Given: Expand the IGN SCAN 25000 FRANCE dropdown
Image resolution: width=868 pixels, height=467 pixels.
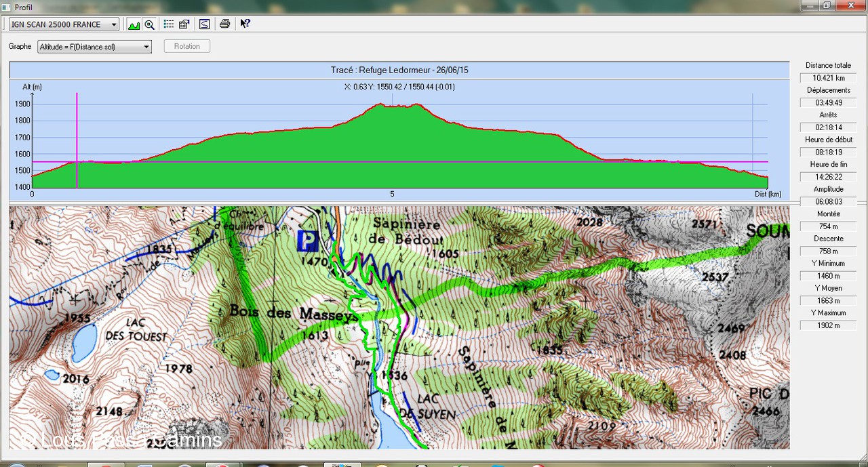Looking at the screenshot, I should coord(113,24).
